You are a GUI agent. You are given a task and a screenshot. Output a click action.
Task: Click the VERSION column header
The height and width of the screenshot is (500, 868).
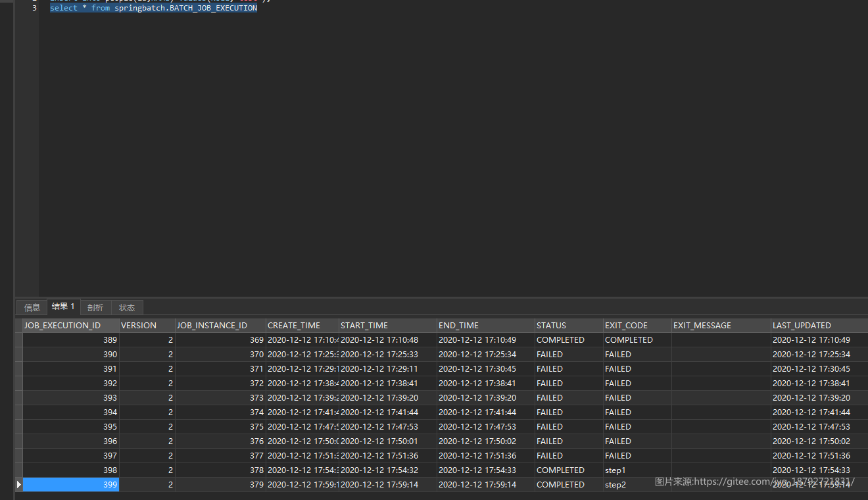pos(147,326)
